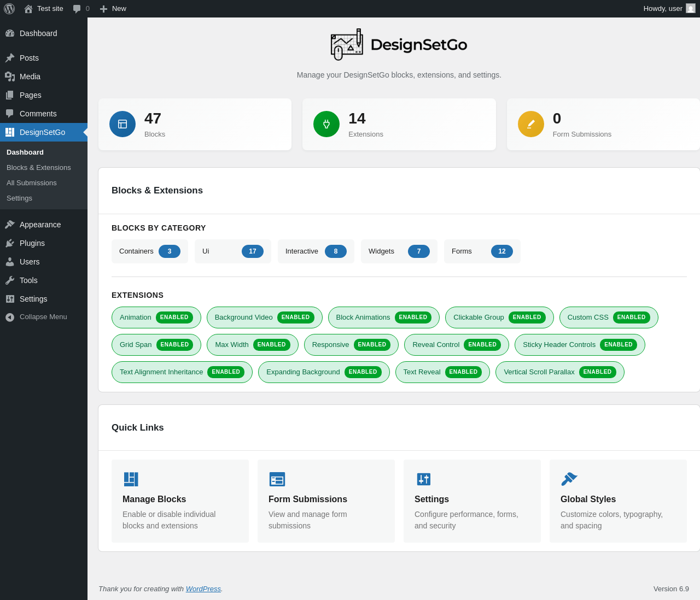700x600 pixels.
Task: Select the Forms category chip
Action: (x=482, y=251)
